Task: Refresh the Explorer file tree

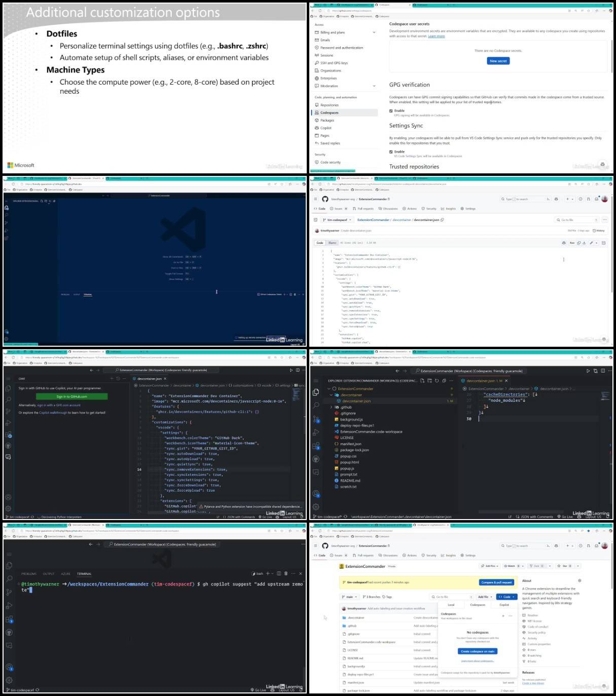Action: 437,381
